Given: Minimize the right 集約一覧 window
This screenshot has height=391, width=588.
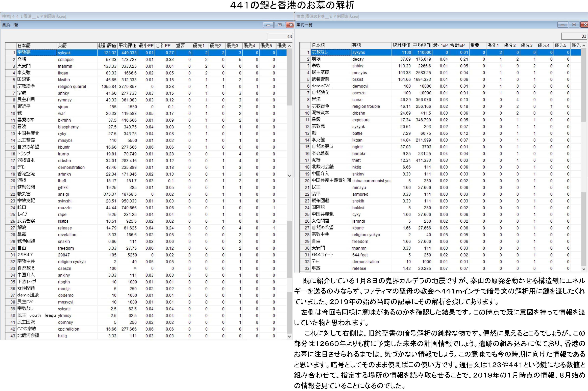Looking at the screenshot, I should 562,25.
